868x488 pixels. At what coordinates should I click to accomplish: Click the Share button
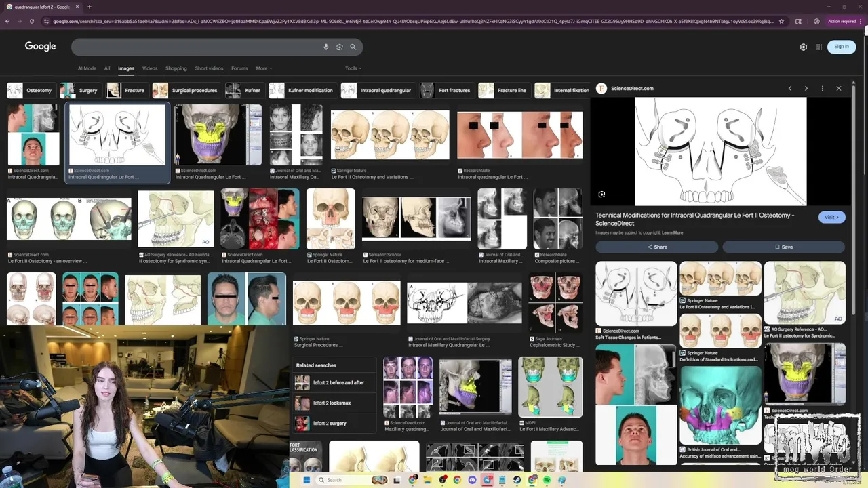657,247
